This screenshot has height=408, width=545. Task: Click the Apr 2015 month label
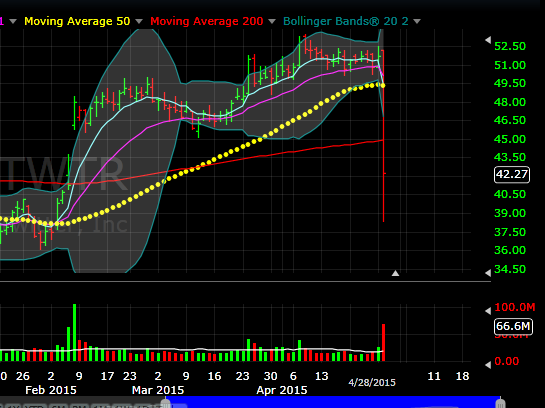282,390
